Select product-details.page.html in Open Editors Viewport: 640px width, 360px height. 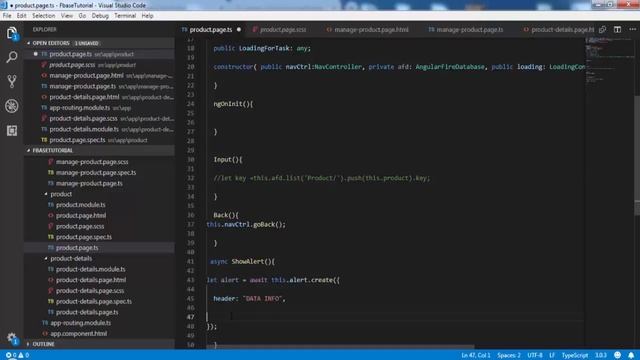(x=100, y=97)
